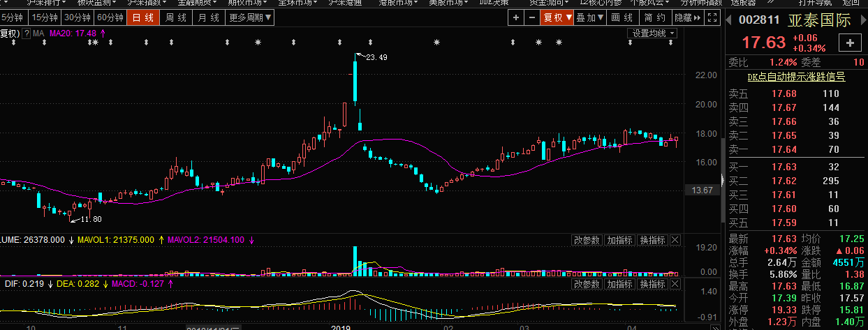Open the 更多周期 period dropdown
Image resolution: width=868 pixels, height=330 pixels.
(249, 17)
